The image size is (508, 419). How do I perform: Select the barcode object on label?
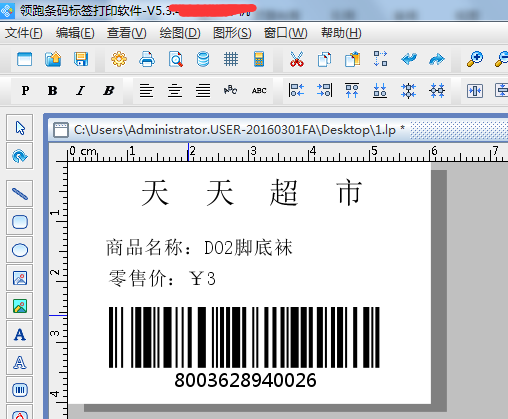[244, 347]
